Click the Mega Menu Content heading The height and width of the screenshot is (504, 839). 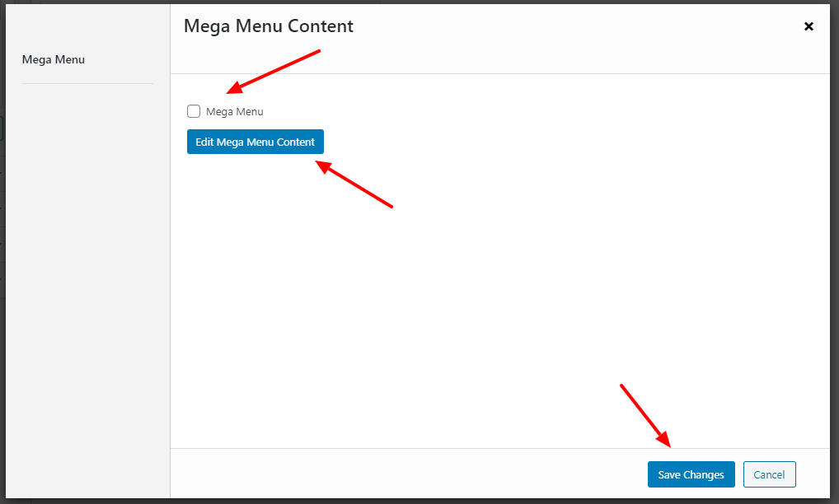click(x=269, y=26)
